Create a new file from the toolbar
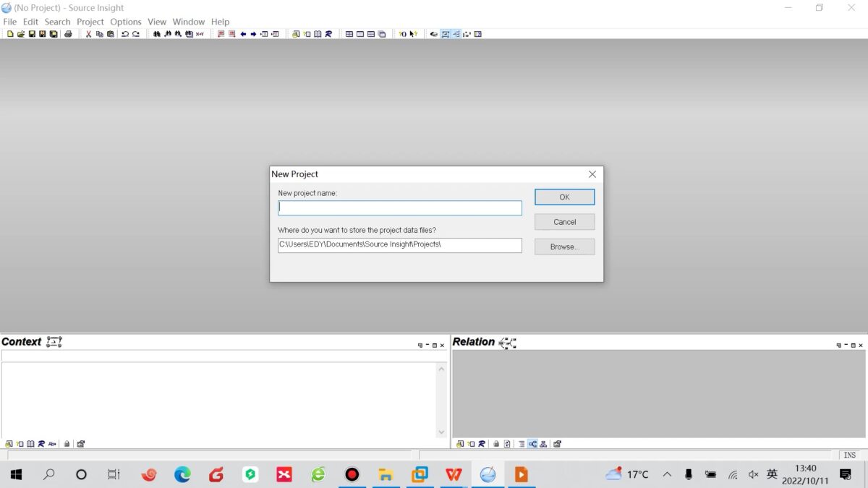 [x=10, y=34]
